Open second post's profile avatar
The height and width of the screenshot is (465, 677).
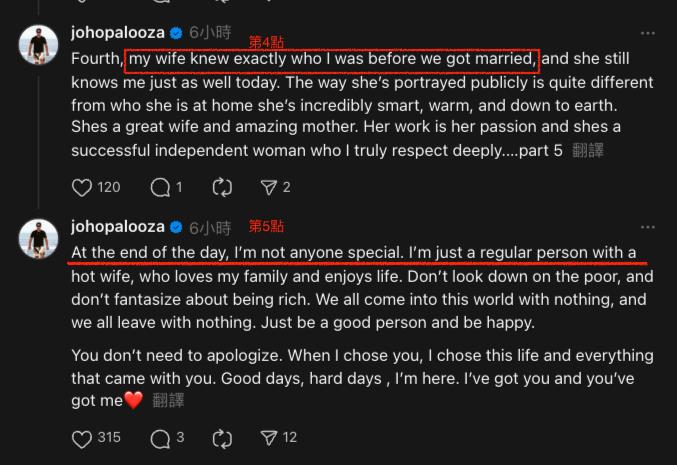[x=36, y=240]
